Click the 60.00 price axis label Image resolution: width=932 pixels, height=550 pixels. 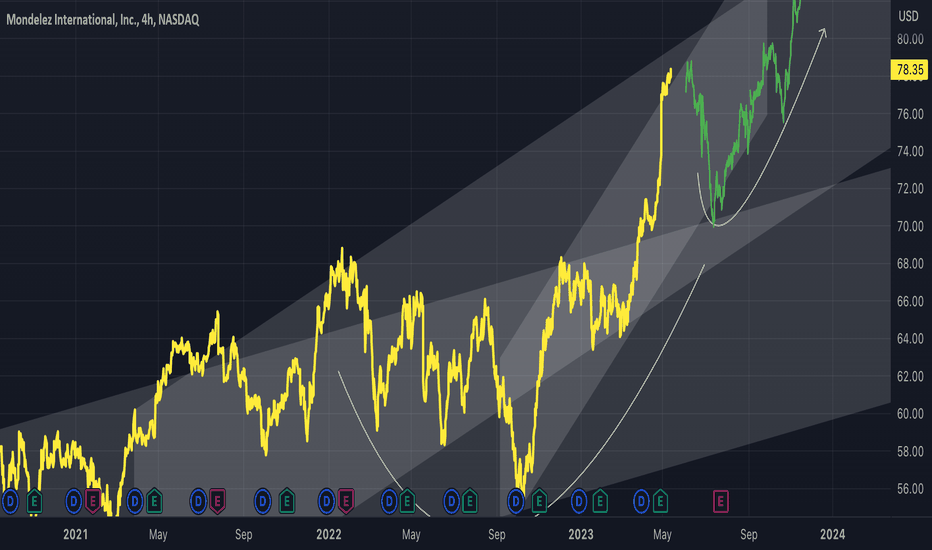click(x=910, y=414)
